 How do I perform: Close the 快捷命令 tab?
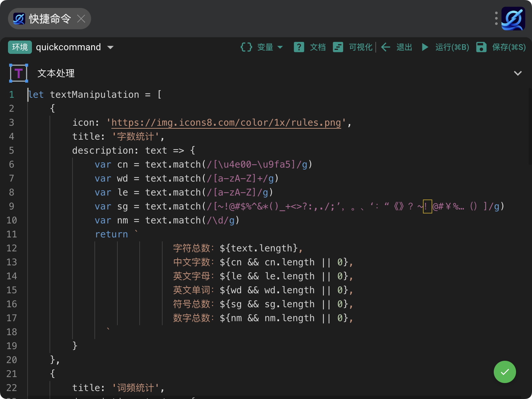(x=81, y=19)
